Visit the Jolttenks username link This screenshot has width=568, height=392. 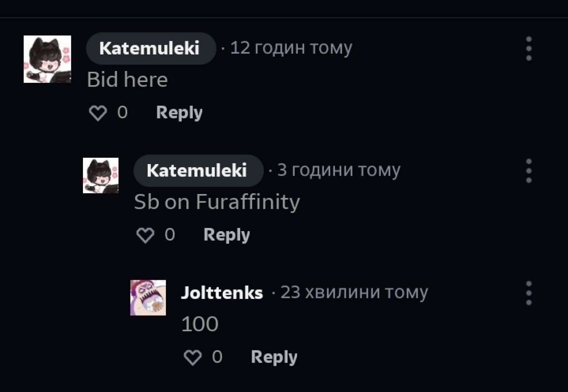pos(222,293)
